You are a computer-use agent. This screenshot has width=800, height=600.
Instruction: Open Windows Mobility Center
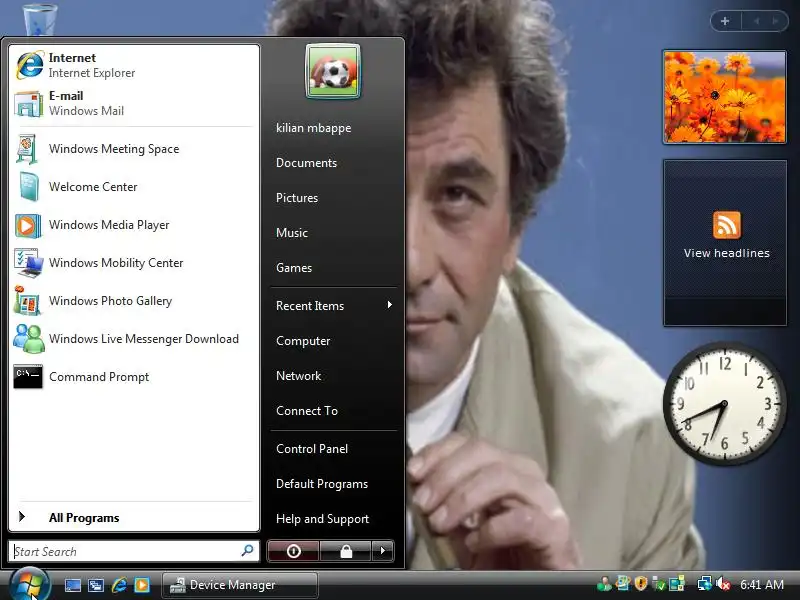coord(134,263)
